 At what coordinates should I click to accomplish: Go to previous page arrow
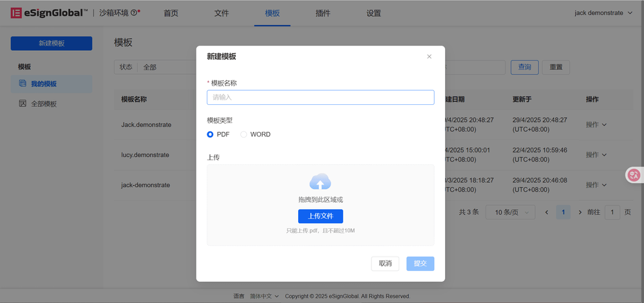click(547, 212)
